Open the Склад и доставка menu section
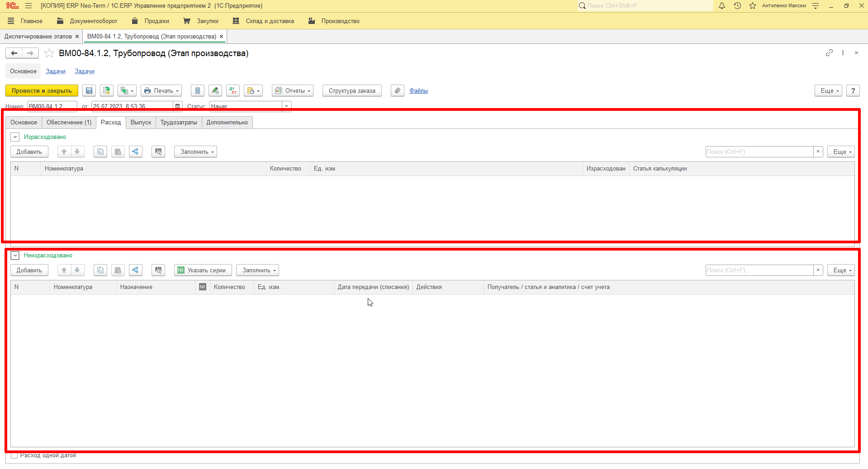The image size is (868, 469). click(x=263, y=21)
